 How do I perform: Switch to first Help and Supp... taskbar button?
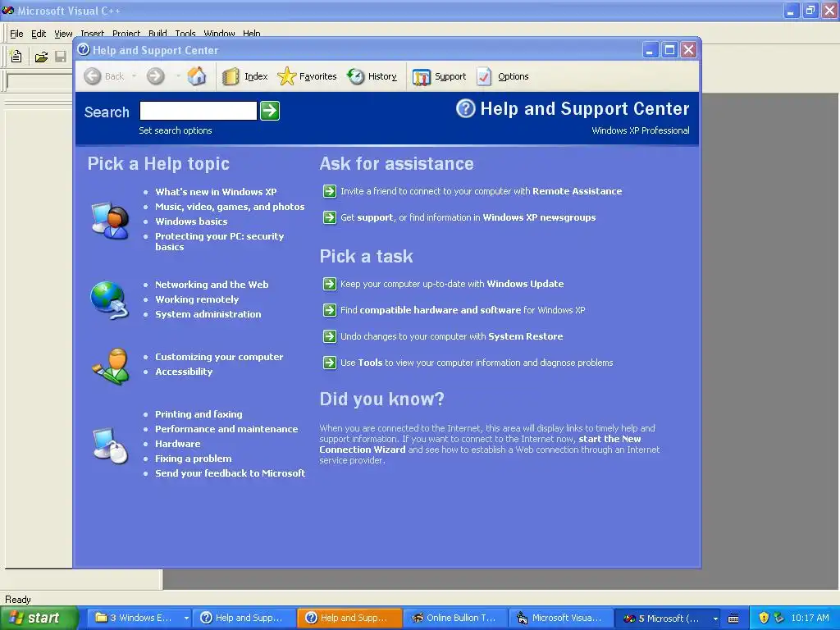[244, 619]
